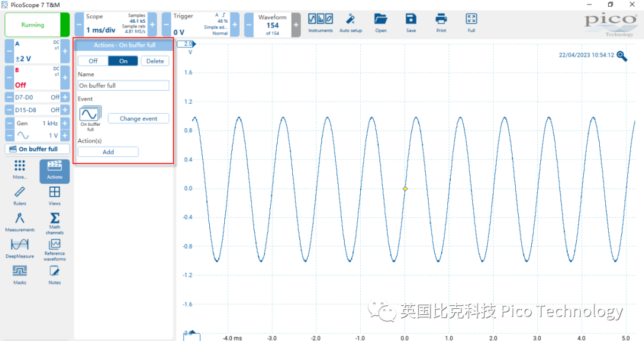Switch the action On
This screenshot has width=644, height=341.
123,61
